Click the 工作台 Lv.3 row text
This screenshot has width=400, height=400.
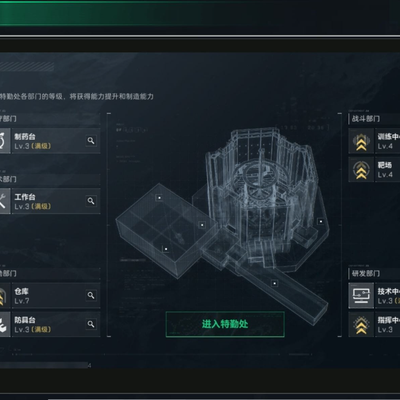point(33,201)
